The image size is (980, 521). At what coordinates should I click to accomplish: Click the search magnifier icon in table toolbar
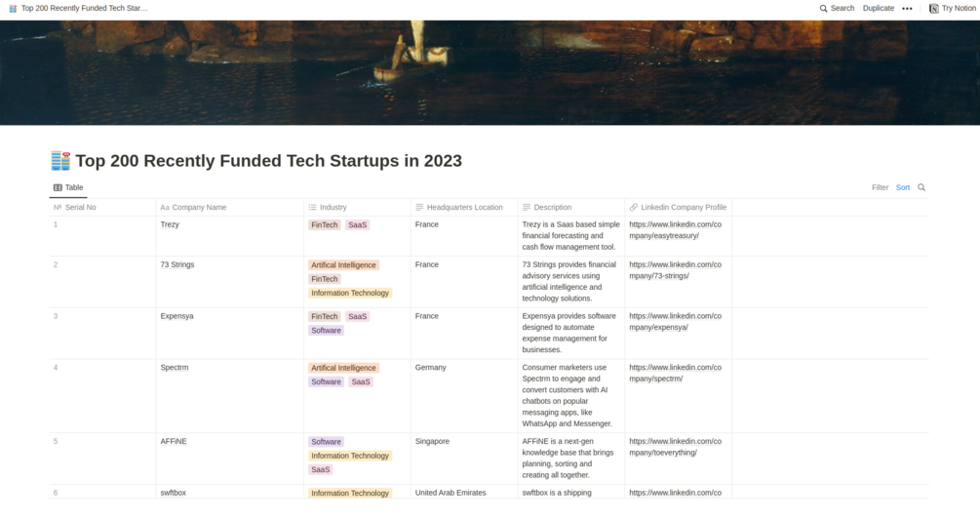pyautogui.click(x=921, y=187)
